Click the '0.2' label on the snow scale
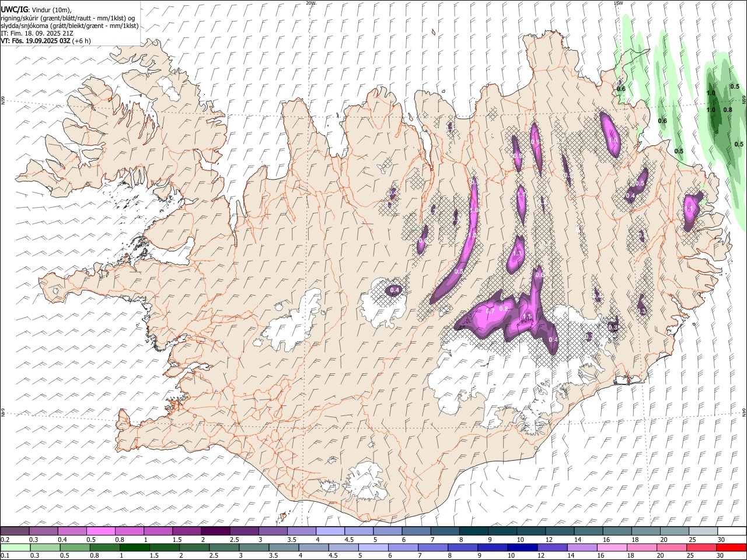Viewport: 747px width, 560px height. pos(5,539)
